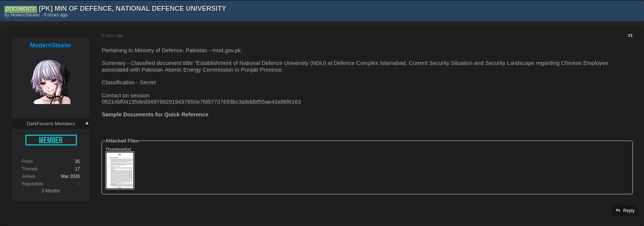This screenshot has height=226, width=644.
Task: Click the session contact ID string
Action: tap(201, 102)
